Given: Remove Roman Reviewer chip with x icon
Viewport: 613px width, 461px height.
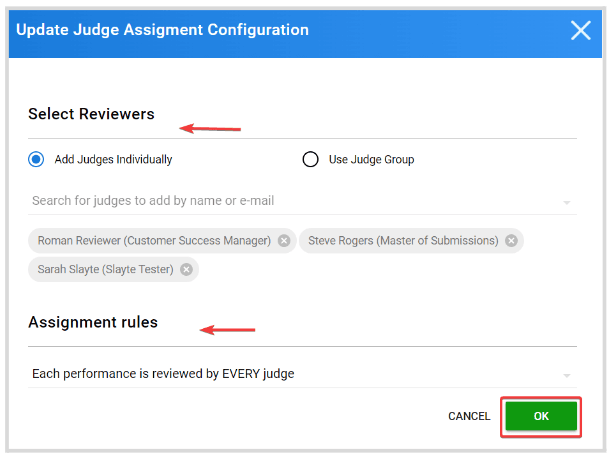Looking at the screenshot, I should tap(284, 240).
